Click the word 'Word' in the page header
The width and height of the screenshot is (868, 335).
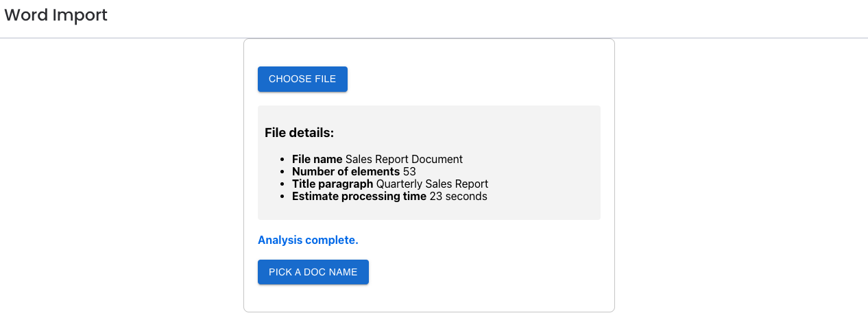(x=26, y=15)
